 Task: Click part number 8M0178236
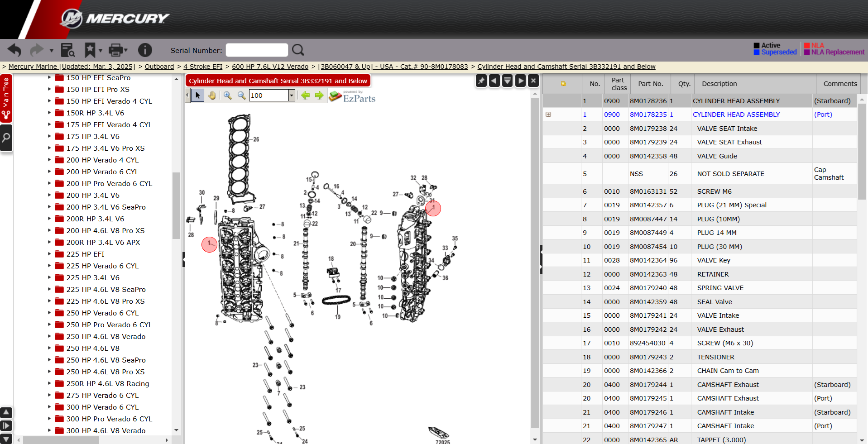pyautogui.click(x=648, y=101)
